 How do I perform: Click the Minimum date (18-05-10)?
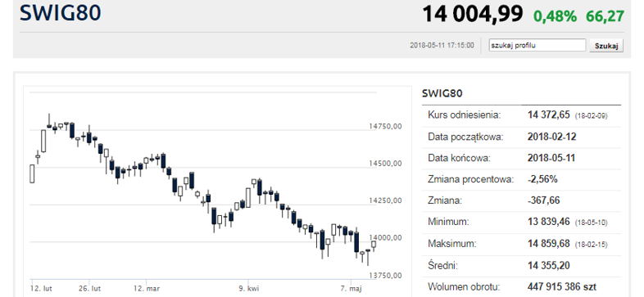point(591,223)
